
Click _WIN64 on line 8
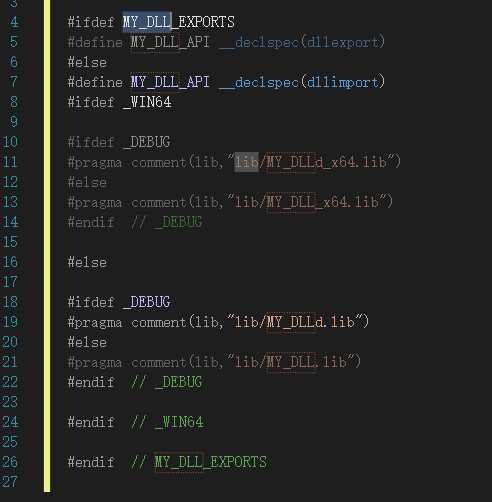pos(147,102)
